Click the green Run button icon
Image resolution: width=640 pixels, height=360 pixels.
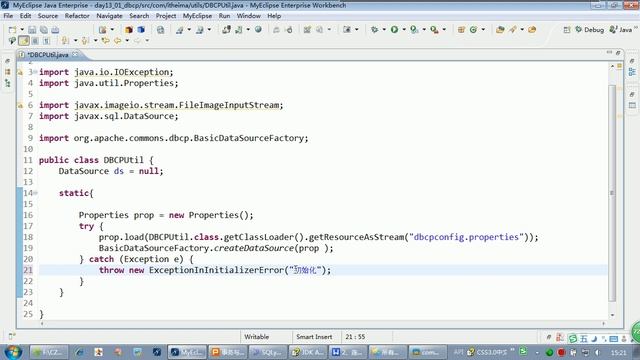pyautogui.click(x=394, y=30)
